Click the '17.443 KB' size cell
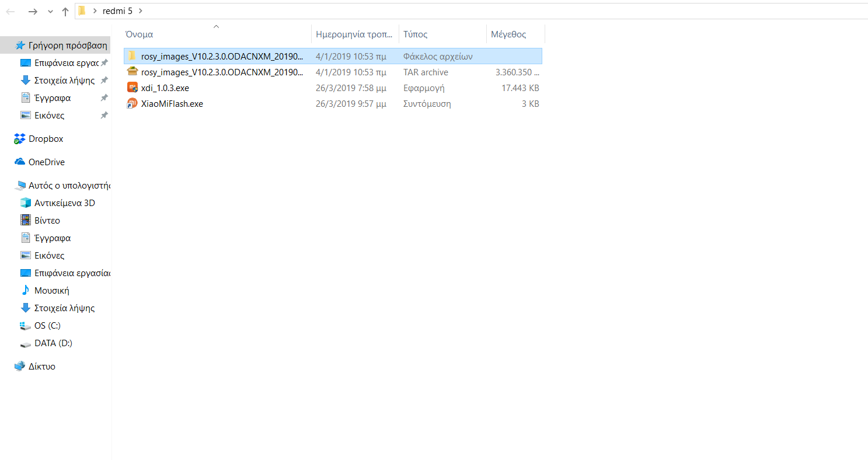The image size is (868, 460). pos(521,88)
